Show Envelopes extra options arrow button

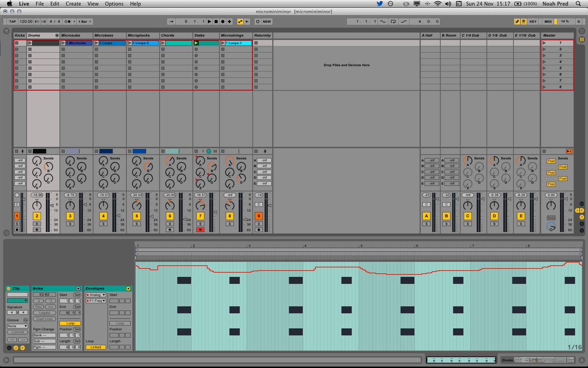point(128,288)
